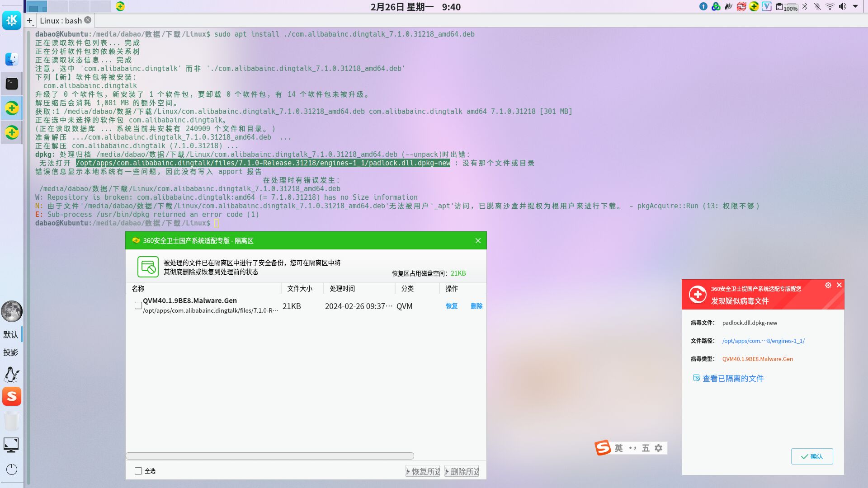Close the 360 quarantine dialog
The height and width of the screenshot is (488, 868).
pos(478,241)
